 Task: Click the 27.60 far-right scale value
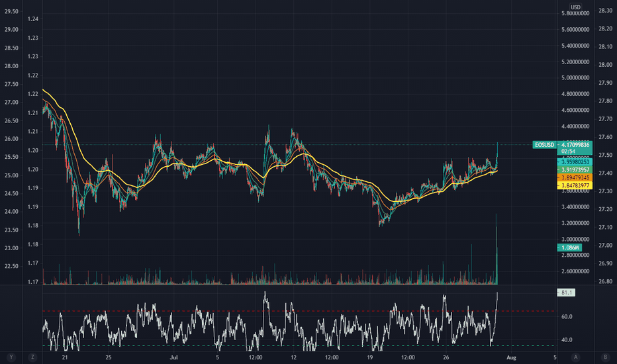click(x=605, y=137)
